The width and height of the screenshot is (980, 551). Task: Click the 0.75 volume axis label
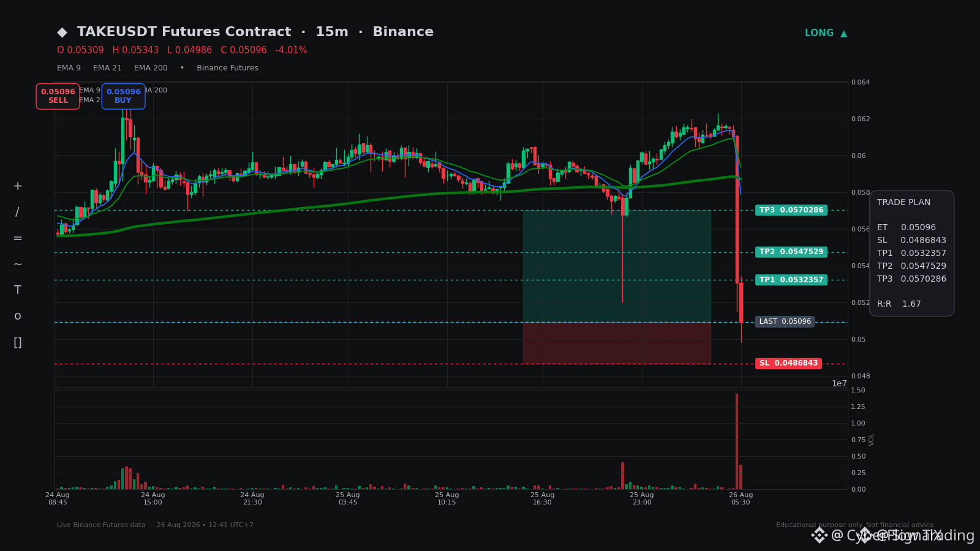[x=858, y=440]
